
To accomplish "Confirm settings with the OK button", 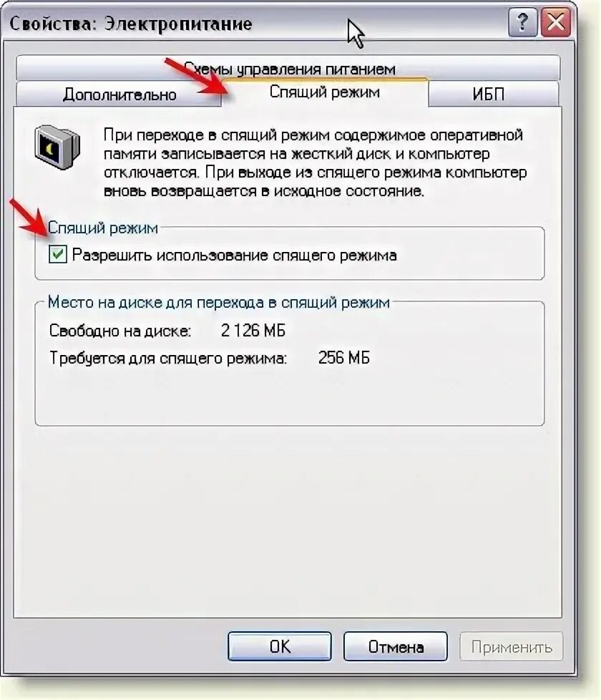I will 279,646.
